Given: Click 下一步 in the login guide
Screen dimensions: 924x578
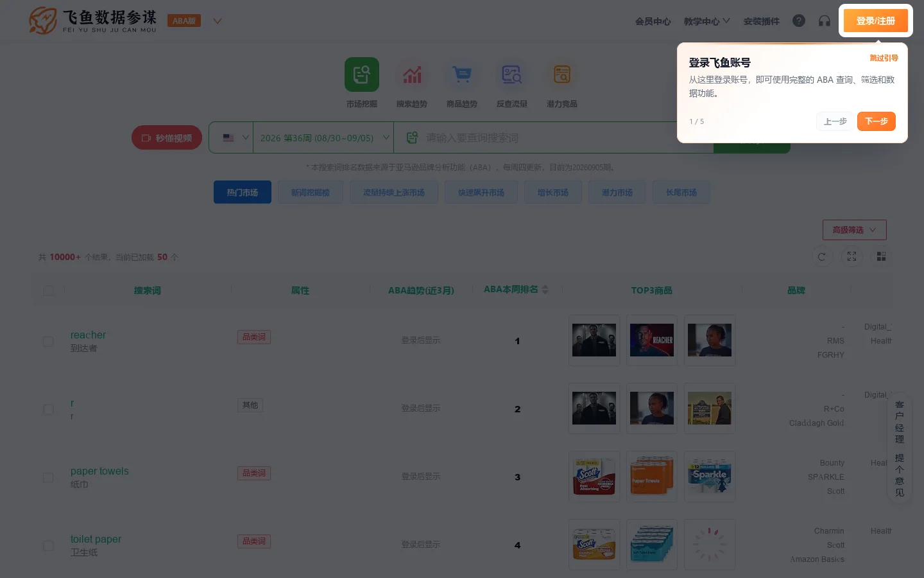Looking at the screenshot, I should (876, 121).
